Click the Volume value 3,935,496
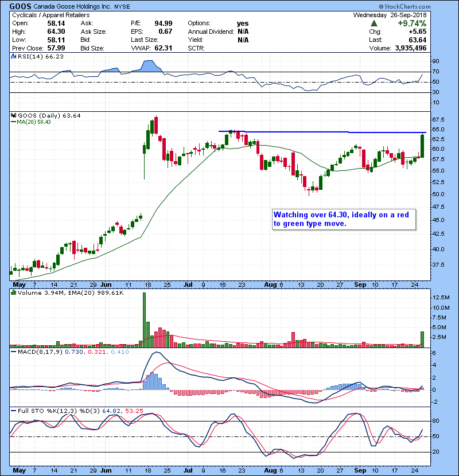Screen dimensions: 459x476 click(x=411, y=48)
